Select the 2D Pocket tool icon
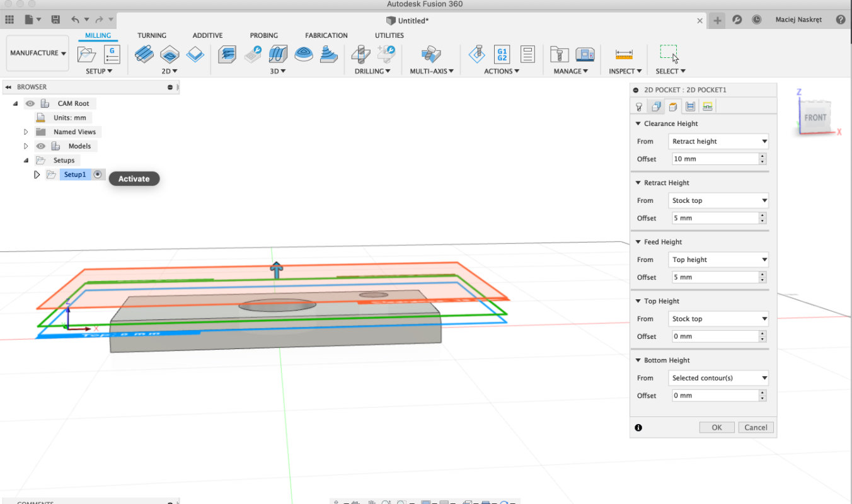The width and height of the screenshot is (852, 504). 170,54
